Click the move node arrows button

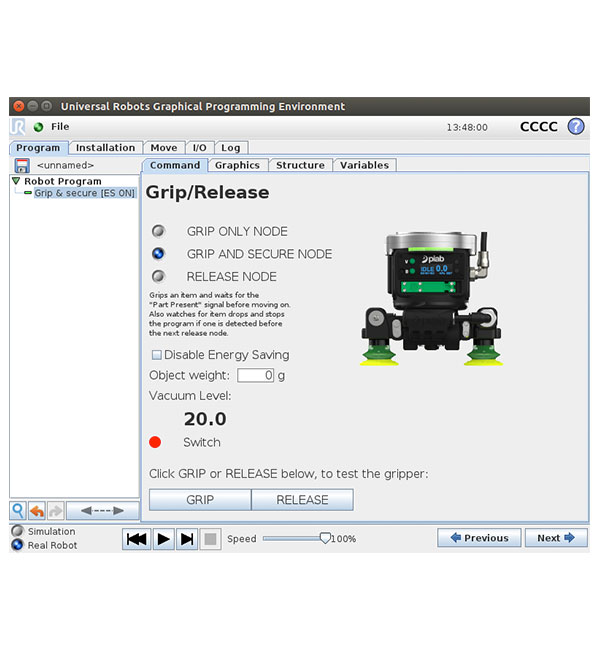pos(102,510)
